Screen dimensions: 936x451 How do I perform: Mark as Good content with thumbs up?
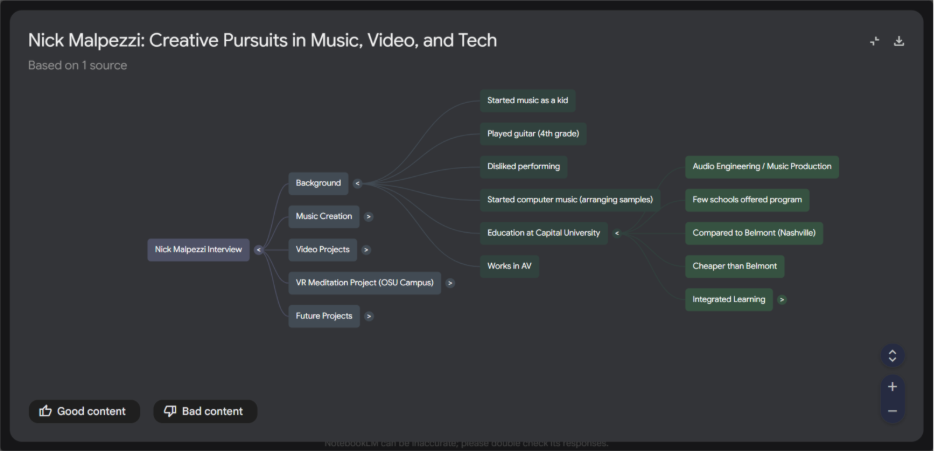(84, 411)
